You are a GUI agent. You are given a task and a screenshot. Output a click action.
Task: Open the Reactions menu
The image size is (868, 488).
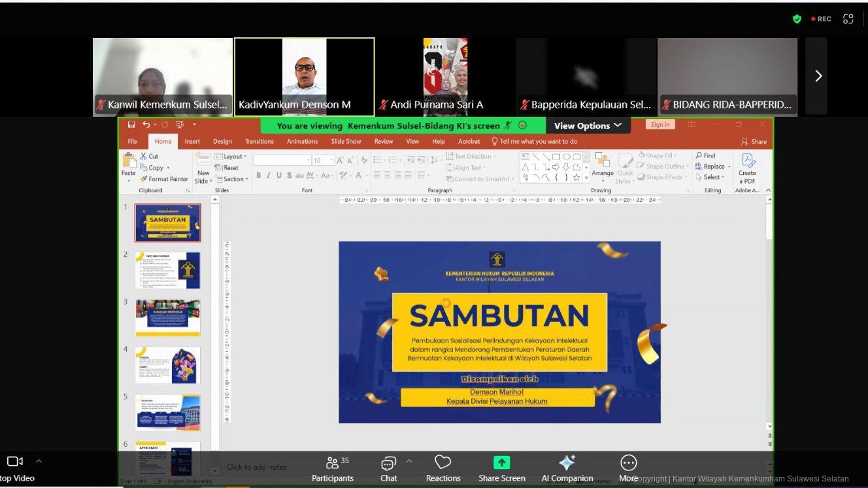442,468
